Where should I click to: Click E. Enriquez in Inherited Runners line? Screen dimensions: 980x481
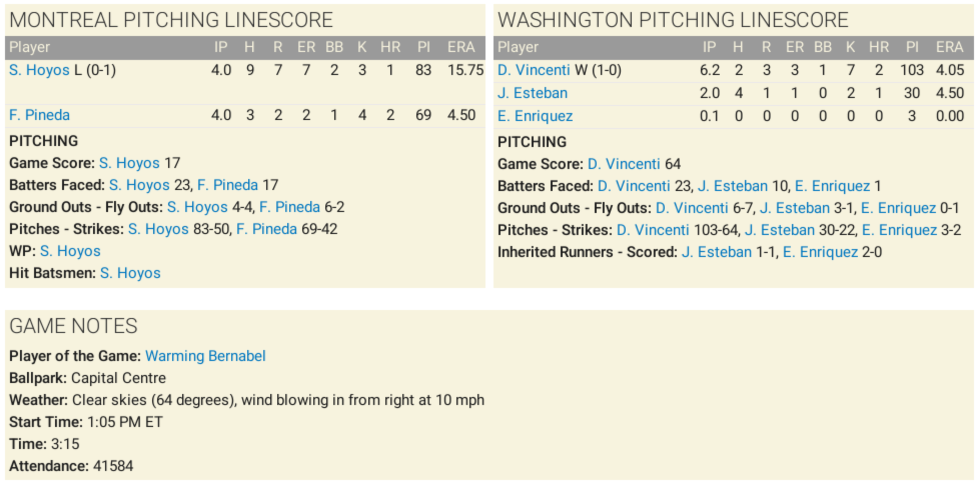coord(820,252)
